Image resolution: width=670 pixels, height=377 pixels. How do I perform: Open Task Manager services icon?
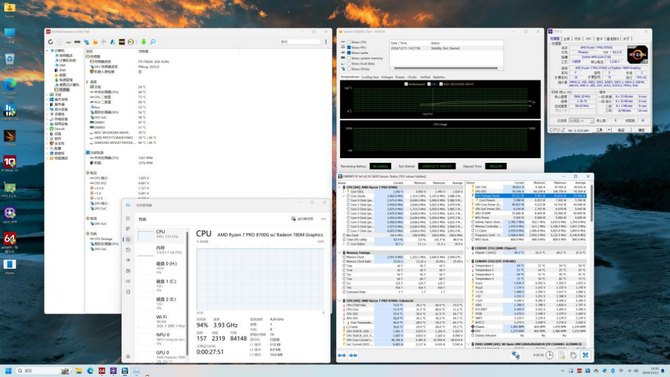pyautogui.click(x=128, y=292)
